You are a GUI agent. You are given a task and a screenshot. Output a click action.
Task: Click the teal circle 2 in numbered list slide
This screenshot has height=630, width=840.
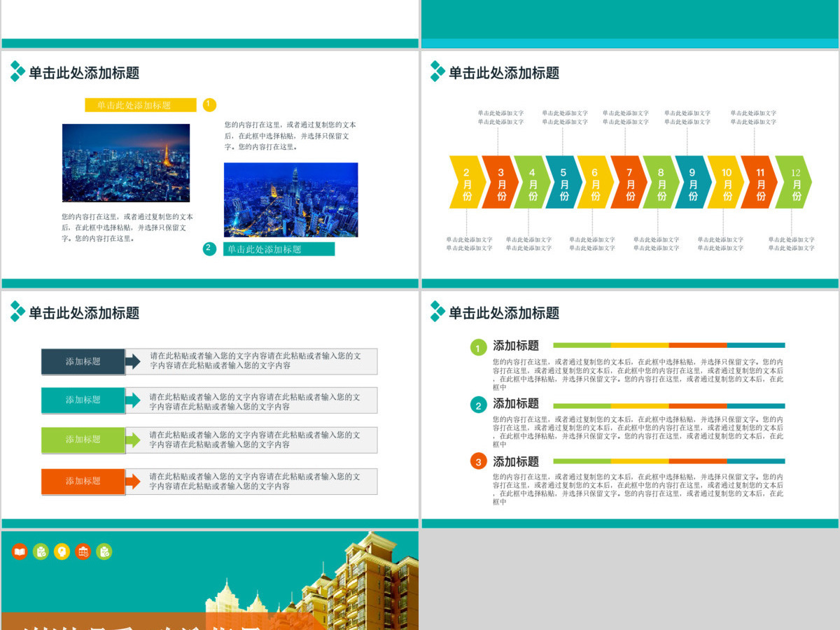[x=478, y=405]
